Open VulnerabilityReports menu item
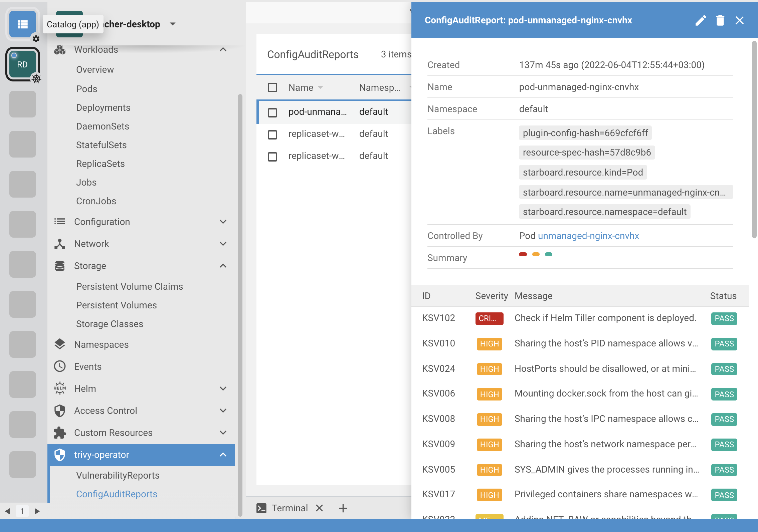 coord(118,475)
